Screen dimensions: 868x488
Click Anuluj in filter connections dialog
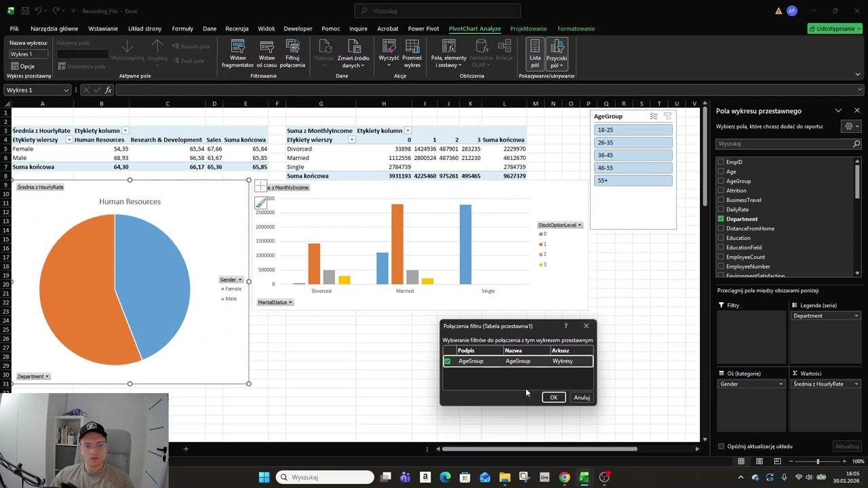(x=582, y=397)
